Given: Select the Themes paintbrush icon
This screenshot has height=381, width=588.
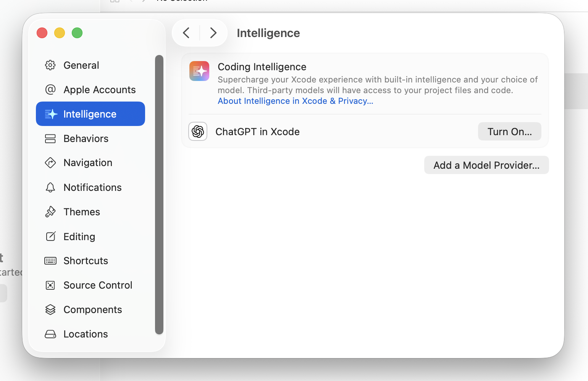Looking at the screenshot, I should point(50,211).
